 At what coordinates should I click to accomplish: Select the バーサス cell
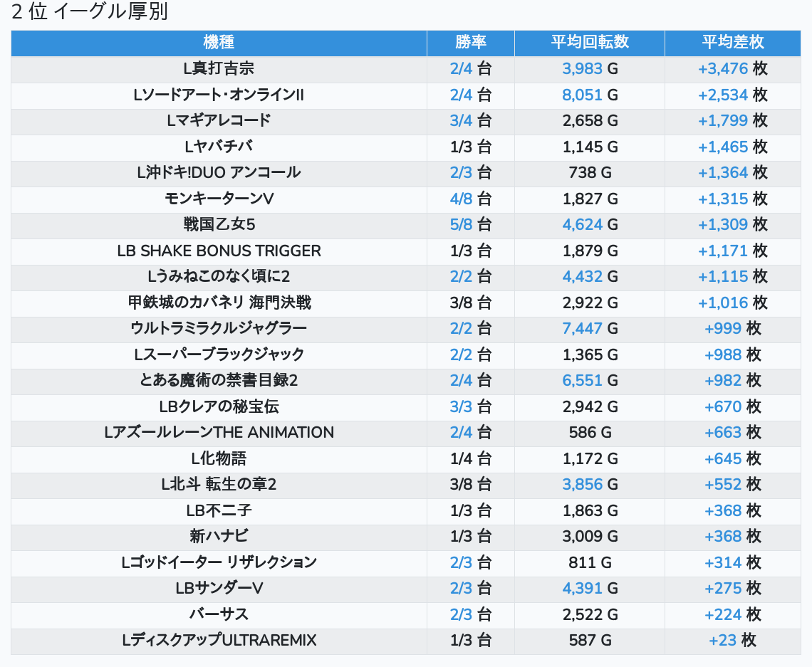219,615
